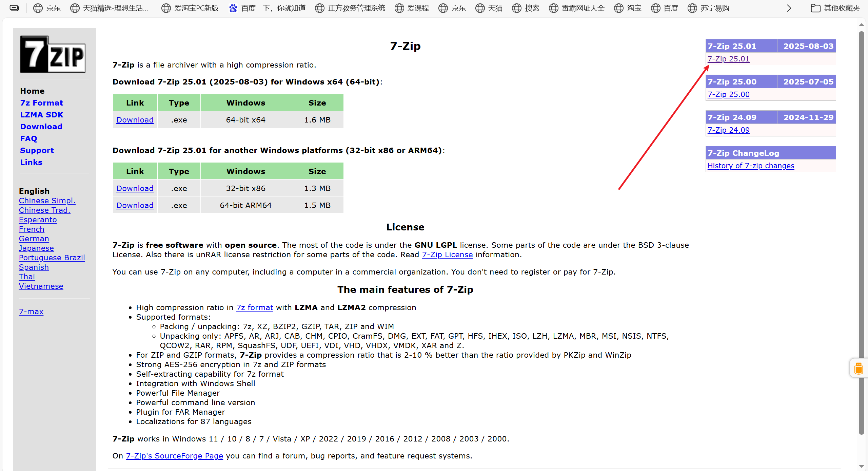The height and width of the screenshot is (471, 868).
Task: Open the 7-max link
Action: click(x=31, y=312)
